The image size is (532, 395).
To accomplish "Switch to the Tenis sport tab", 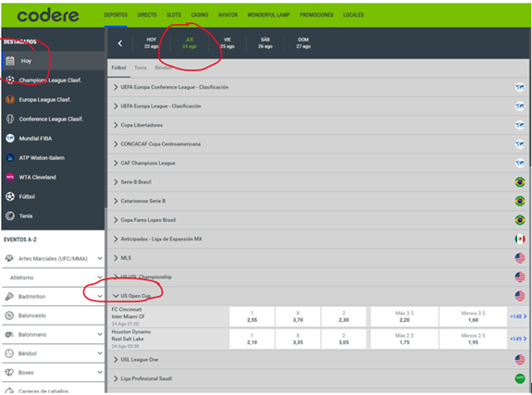I will pyautogui.click(x=141, y=68).
